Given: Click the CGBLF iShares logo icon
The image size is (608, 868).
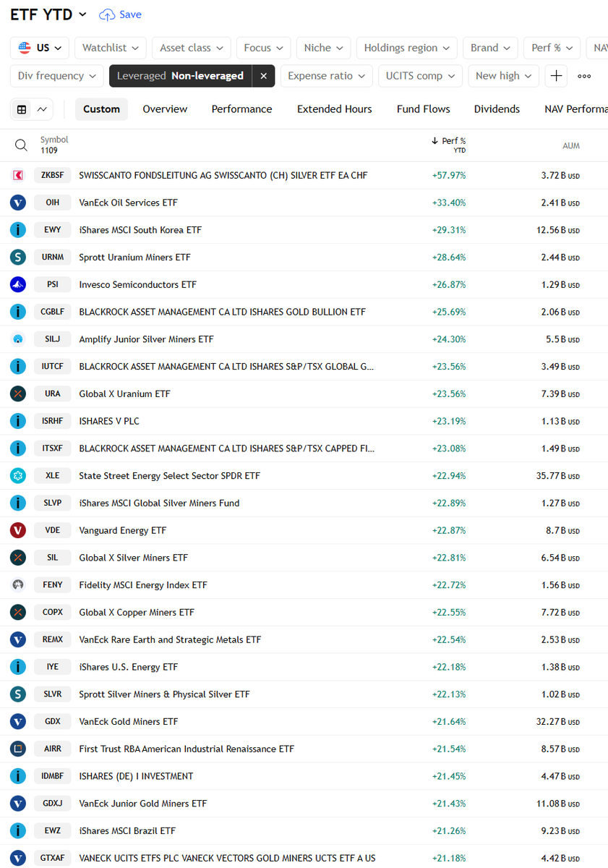Looking at the screenshot, I should point(18,312).
